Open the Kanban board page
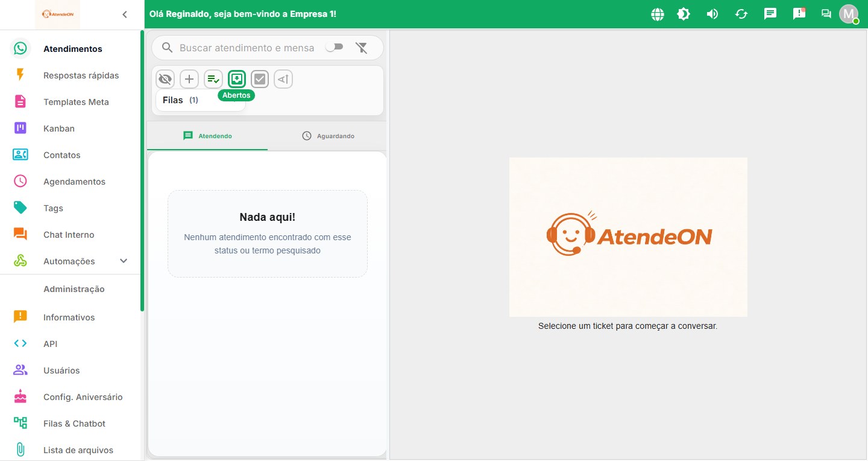The image size is (868, 461). click(x=71, y=129)
